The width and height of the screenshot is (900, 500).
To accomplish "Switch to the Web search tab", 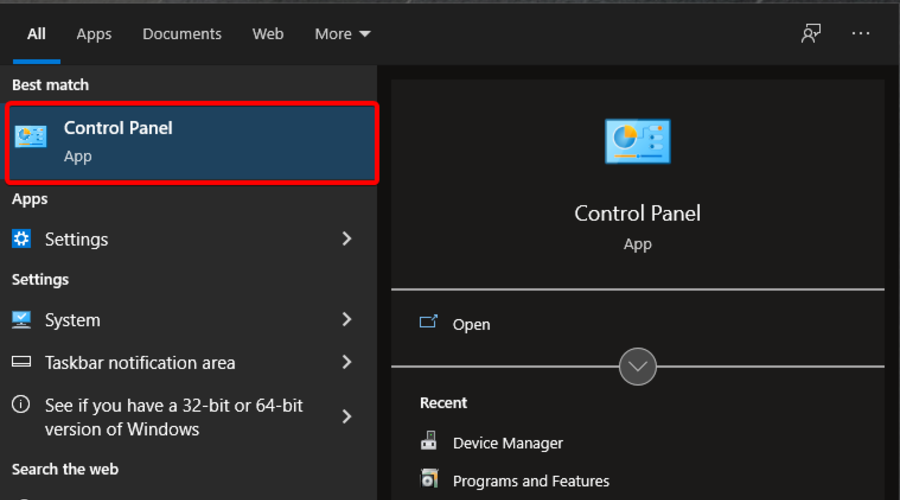I will tap(267, 34).
